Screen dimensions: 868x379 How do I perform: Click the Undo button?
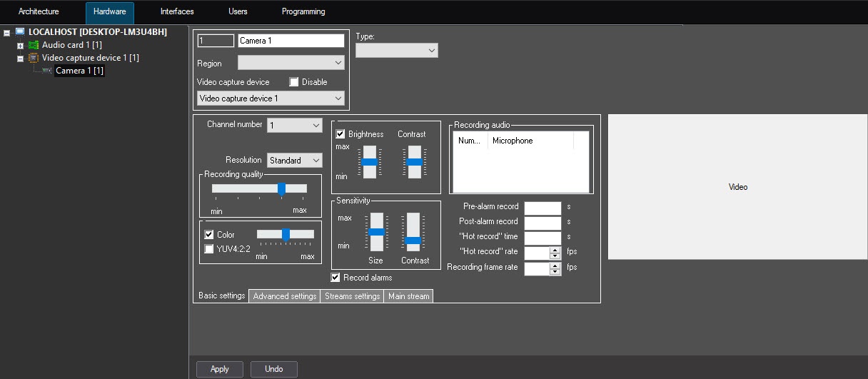coord(274,369)
